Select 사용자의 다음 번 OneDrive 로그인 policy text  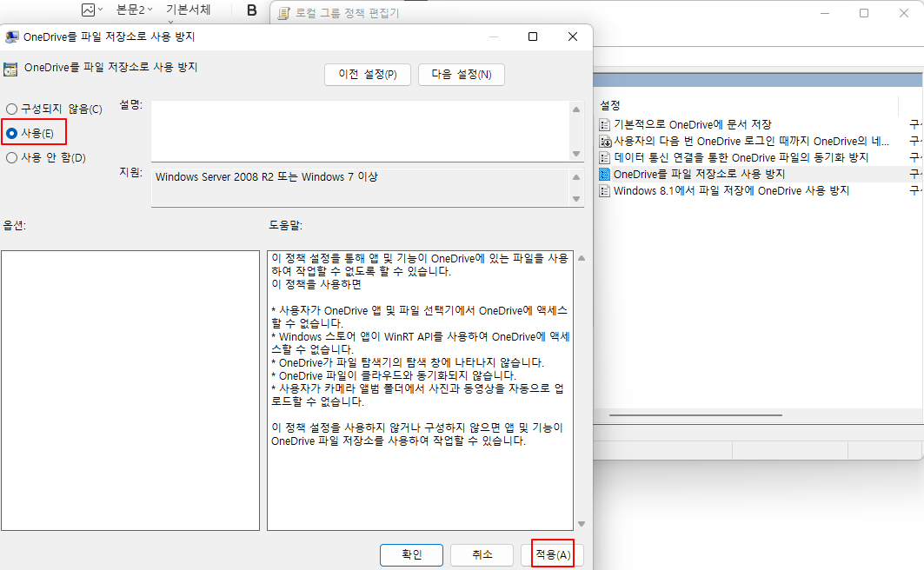coord(751,142)
